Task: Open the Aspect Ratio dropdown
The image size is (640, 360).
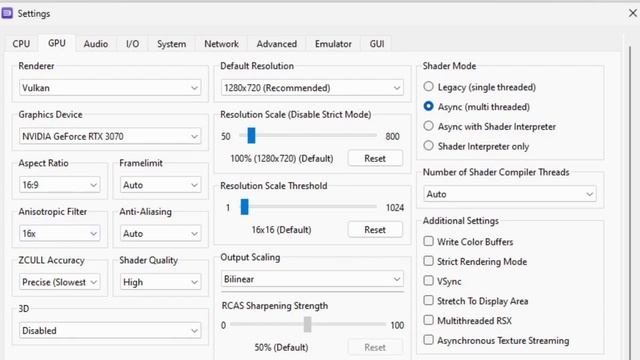Action: (59, 185)
